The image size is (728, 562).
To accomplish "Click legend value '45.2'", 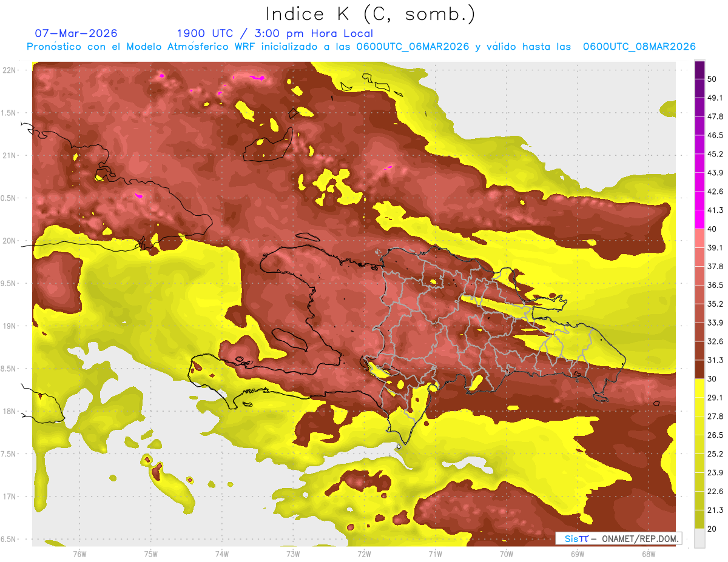I will click(x=716, y=154).
